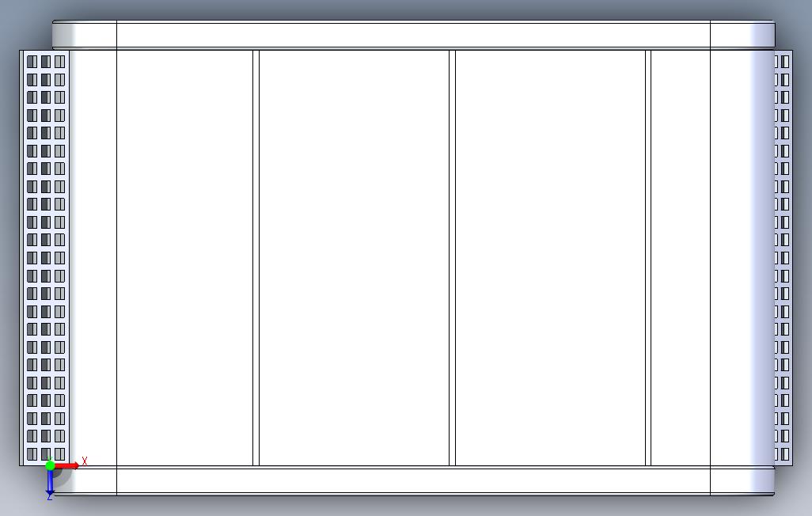Select the narrow panel right of third divider
This screenshot has height=516, width=812.
[x=681, y=257]
